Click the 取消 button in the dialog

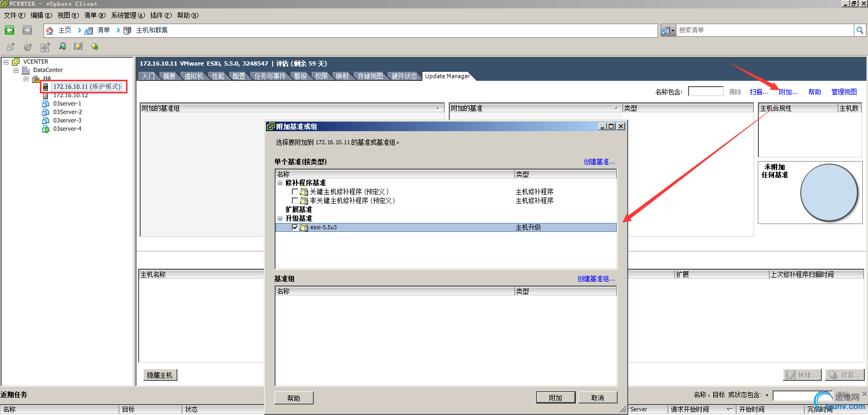[x=598, y=398]
